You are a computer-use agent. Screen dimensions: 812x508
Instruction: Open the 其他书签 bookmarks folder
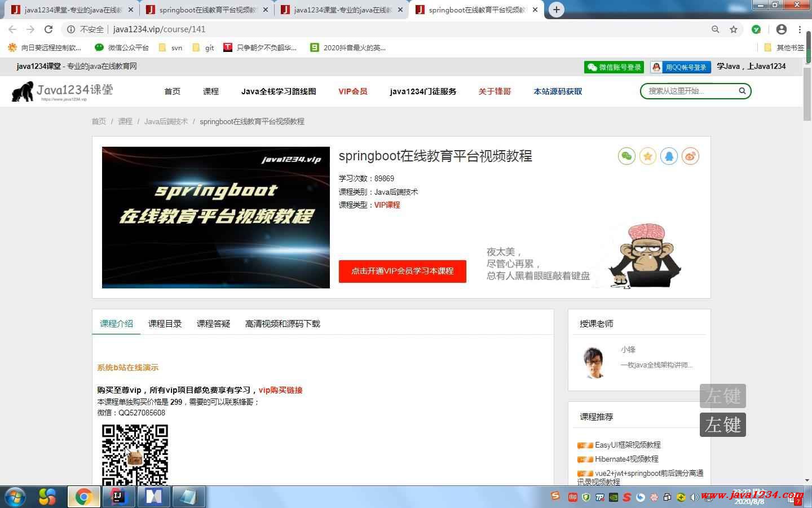tap(784, 48)
